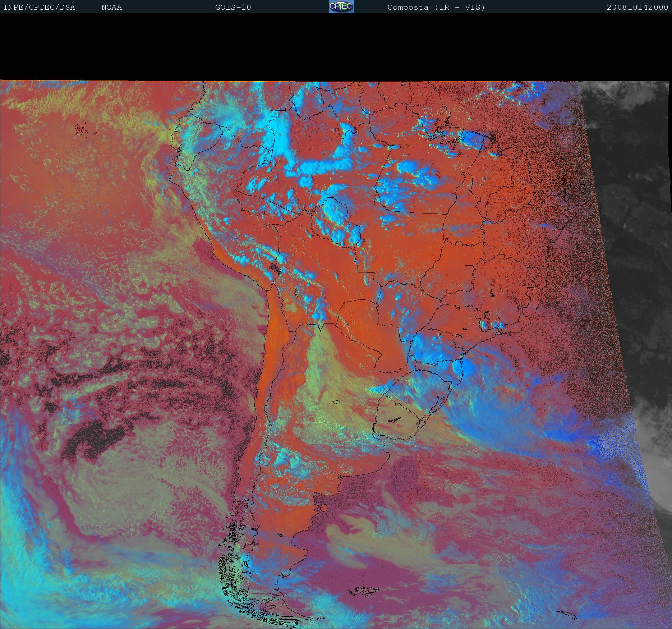Click the dark Lake Titicaca shape
Image resolution: width=672 pixels, height=629 pixels.
pyautogui.click(x=275, y=268)
